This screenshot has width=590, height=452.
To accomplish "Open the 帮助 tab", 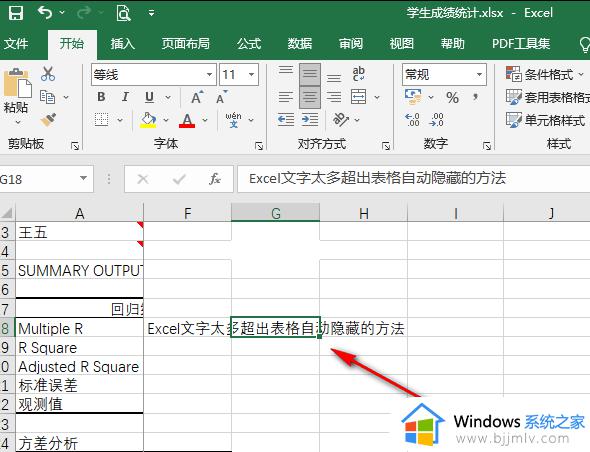I will 453,44.
